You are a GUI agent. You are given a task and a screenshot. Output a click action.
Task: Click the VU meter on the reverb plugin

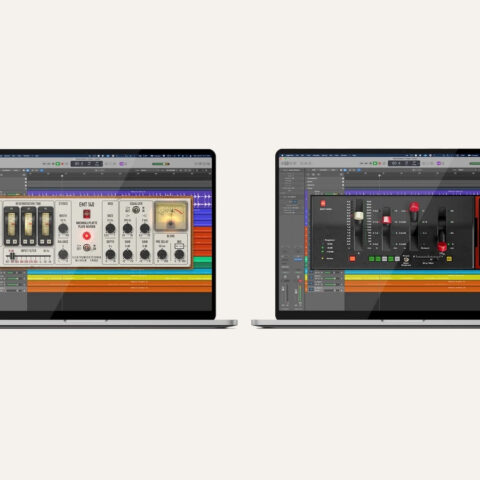[171, 216]
